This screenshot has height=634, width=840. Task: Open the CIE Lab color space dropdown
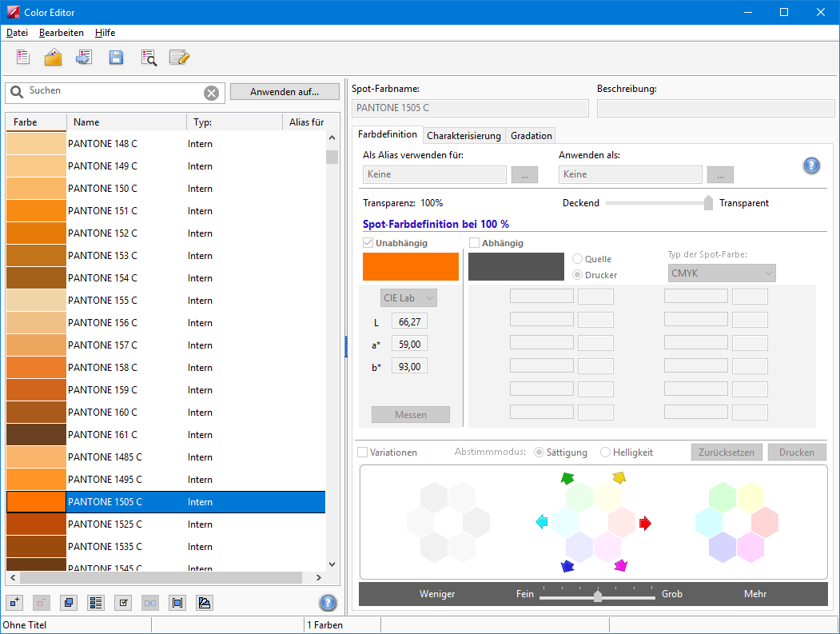coord(408,298)
